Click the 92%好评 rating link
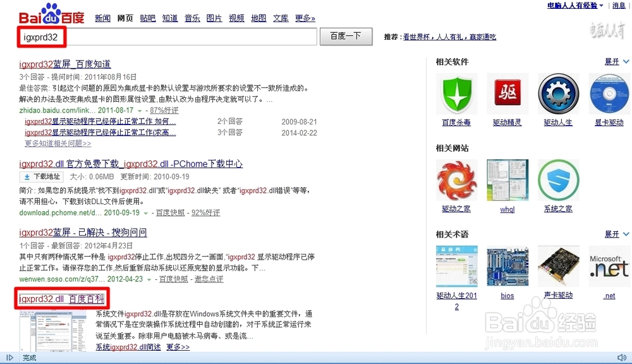Image resolution: width=632 pixels, height=364 pixels. click(205, 213)
